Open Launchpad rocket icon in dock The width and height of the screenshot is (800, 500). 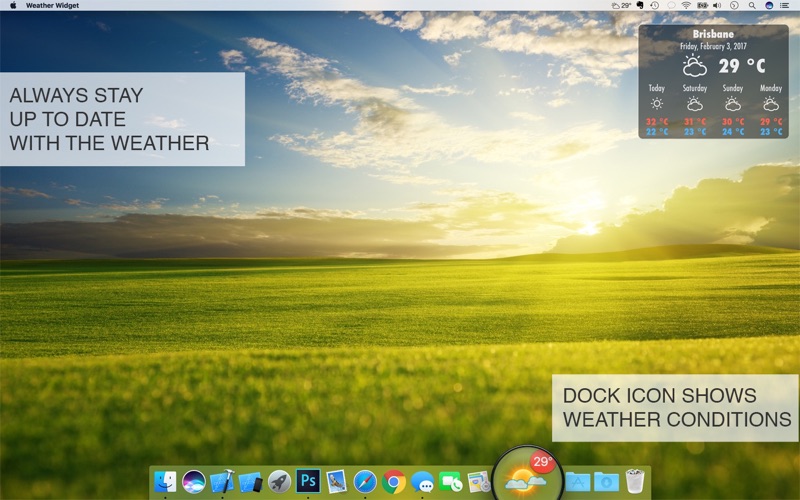click(x=279, y=481)
